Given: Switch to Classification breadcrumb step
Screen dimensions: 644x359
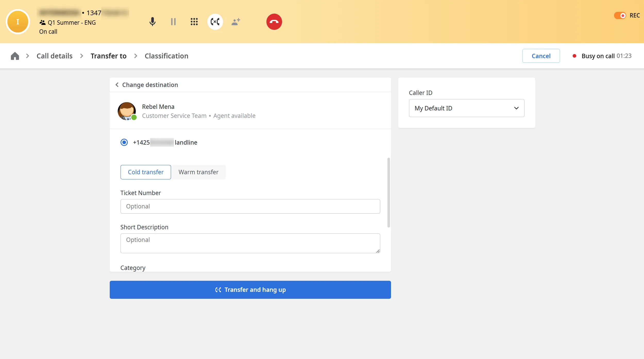Looking at the screenshot, I should tap(166, 56).
